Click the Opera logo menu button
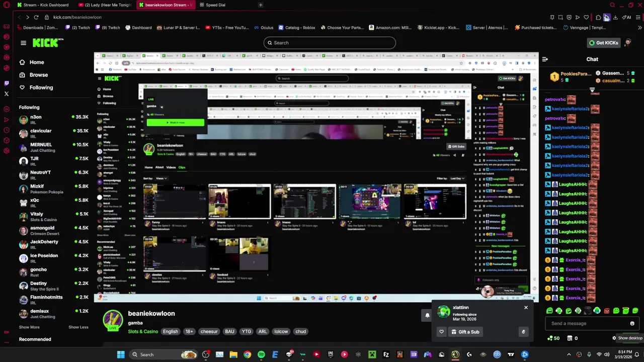Image resolution: width=644 pixels, height=362 pixels. (7, 5)
